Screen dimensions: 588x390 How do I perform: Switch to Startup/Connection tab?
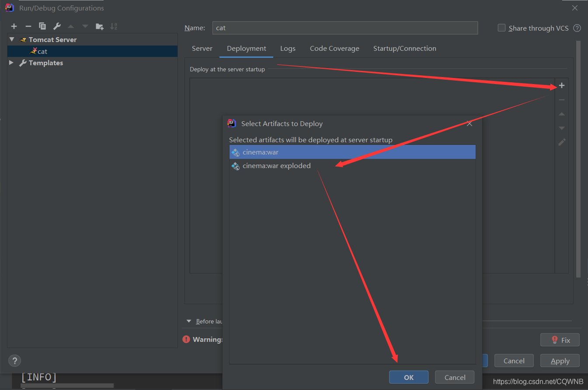(x=405, y=49)
